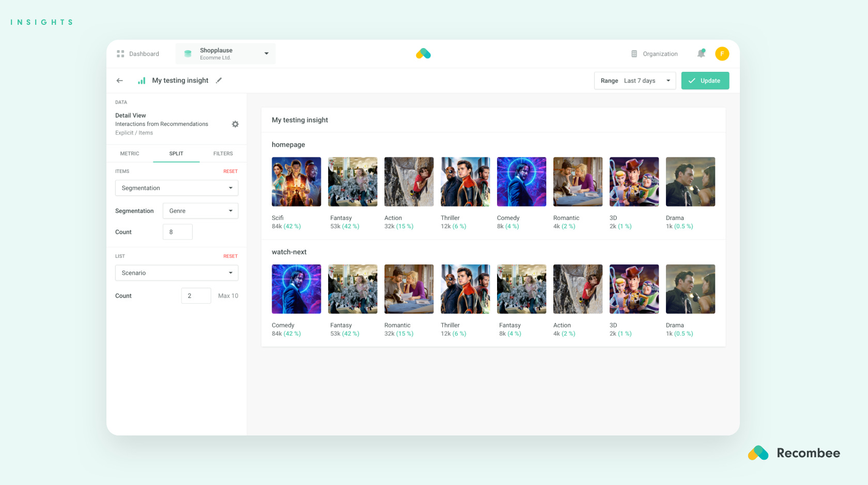Open homepage 3D thumbnail
The height and width of the screenshot is (485, 868).
pyautogui.click(x=634, y=182)
